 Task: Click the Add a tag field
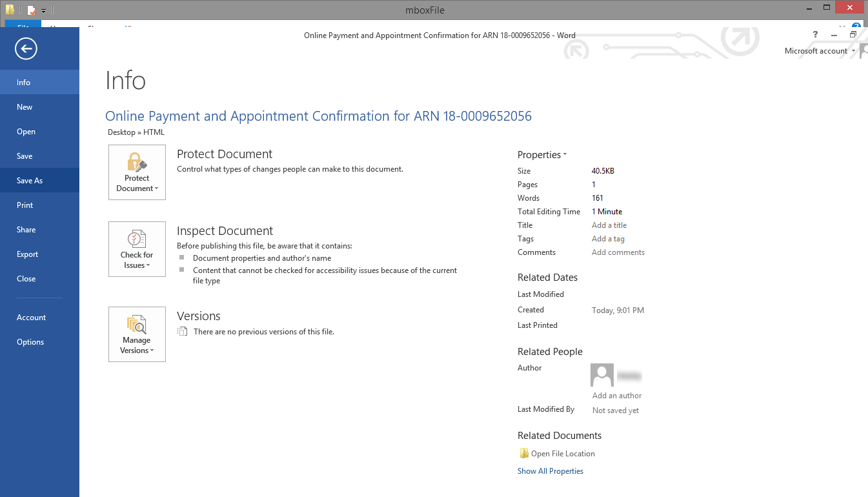608,239
